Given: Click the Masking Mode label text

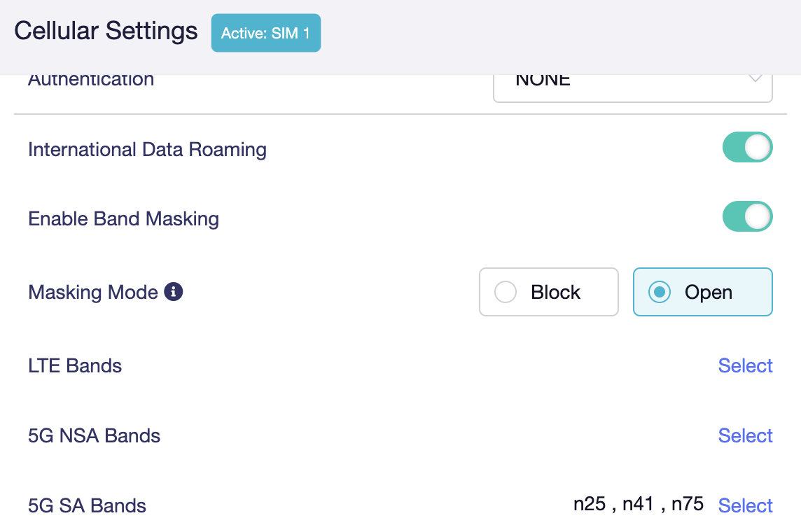Looking at the screenshot, I should (93, 292).
